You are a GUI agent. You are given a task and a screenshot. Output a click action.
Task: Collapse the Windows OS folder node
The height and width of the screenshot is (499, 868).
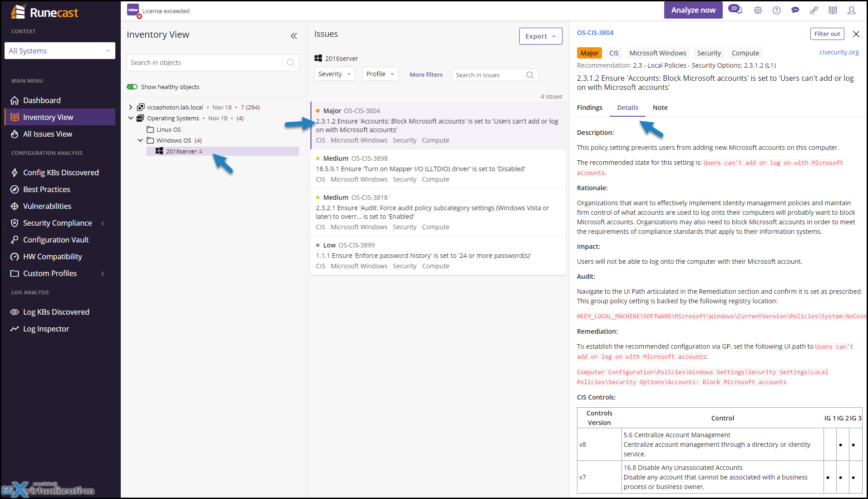[140, 140]
